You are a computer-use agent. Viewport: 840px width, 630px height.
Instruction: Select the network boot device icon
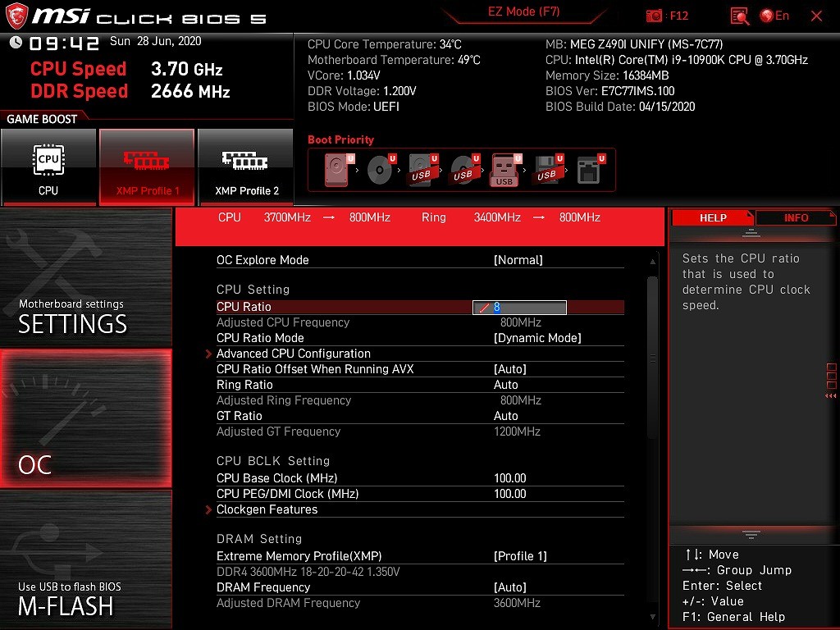(589, 171)
